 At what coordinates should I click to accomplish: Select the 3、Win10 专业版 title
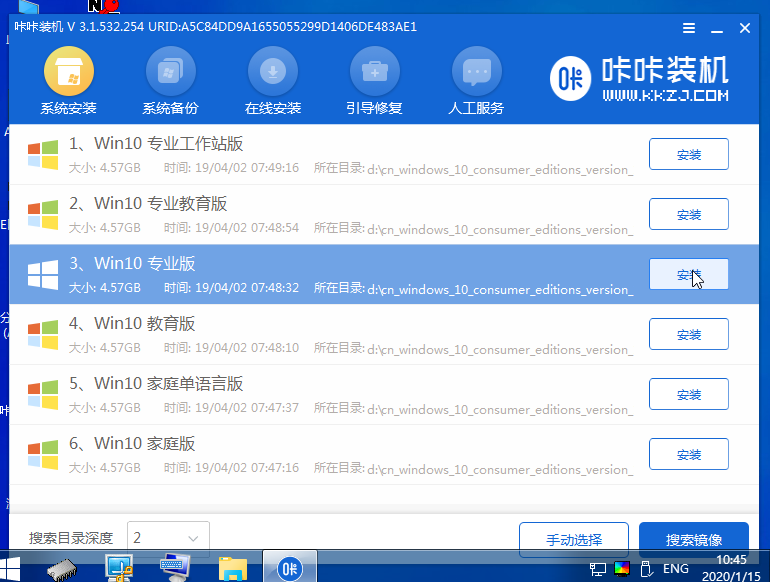pyautogui.click(x=132, y=263)
